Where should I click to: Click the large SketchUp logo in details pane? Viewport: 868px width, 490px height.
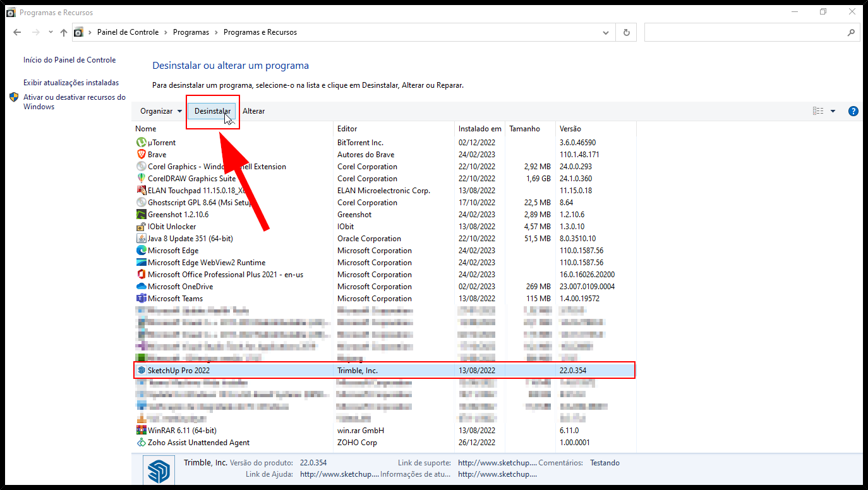[160, 470]
